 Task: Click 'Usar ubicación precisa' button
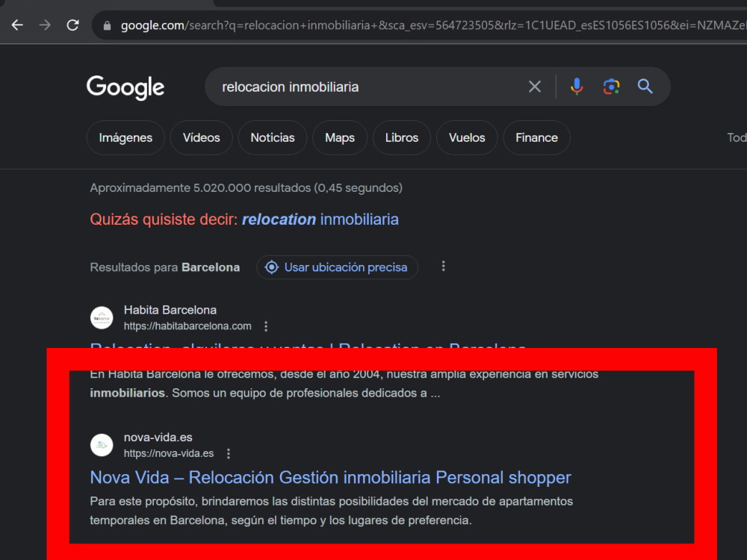(x=338, y=267)
